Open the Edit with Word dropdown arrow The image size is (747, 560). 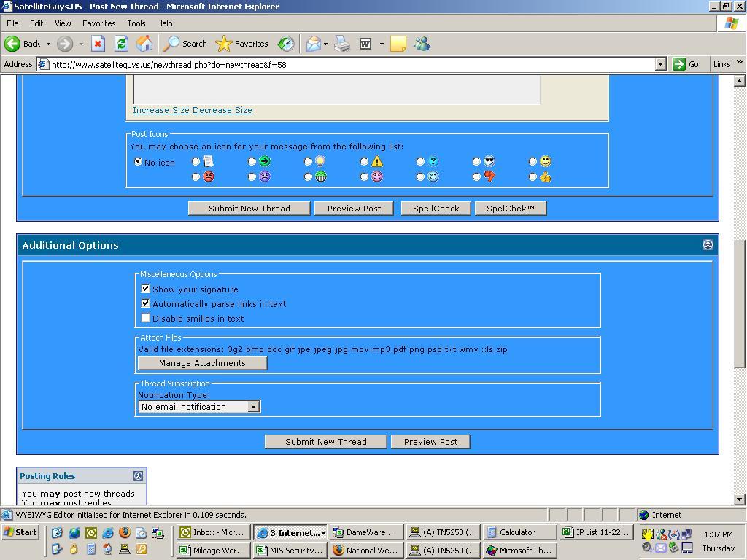coord(382,44)
